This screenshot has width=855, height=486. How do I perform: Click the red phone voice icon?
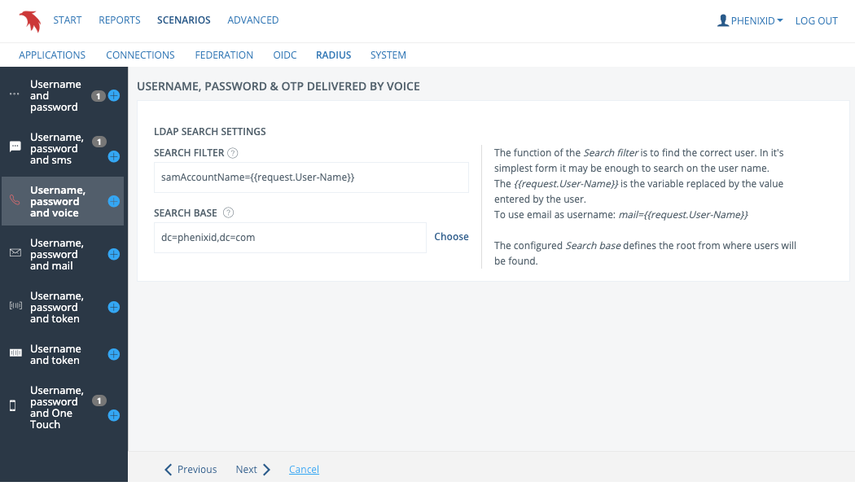tap(15, 200)
